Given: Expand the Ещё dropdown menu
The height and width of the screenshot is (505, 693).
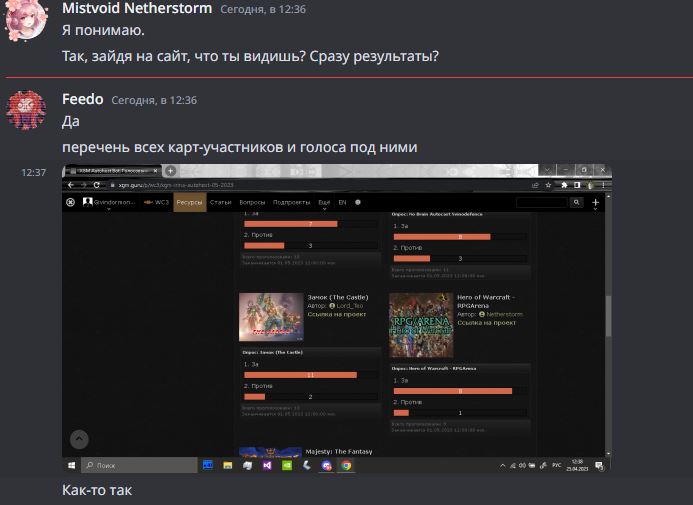Looking at the screenshot, I should (x=324, y=203).
